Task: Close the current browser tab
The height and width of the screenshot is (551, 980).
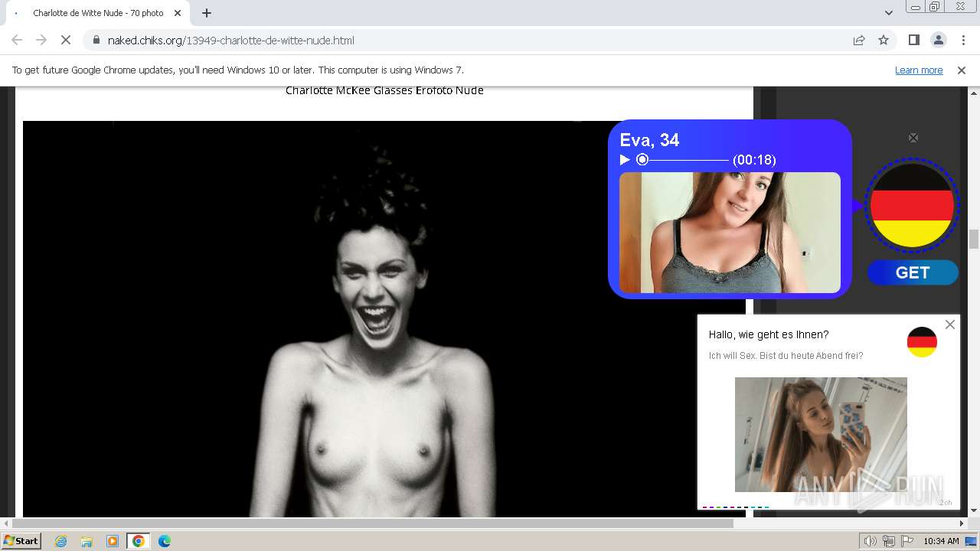Action: coord(178,13)
